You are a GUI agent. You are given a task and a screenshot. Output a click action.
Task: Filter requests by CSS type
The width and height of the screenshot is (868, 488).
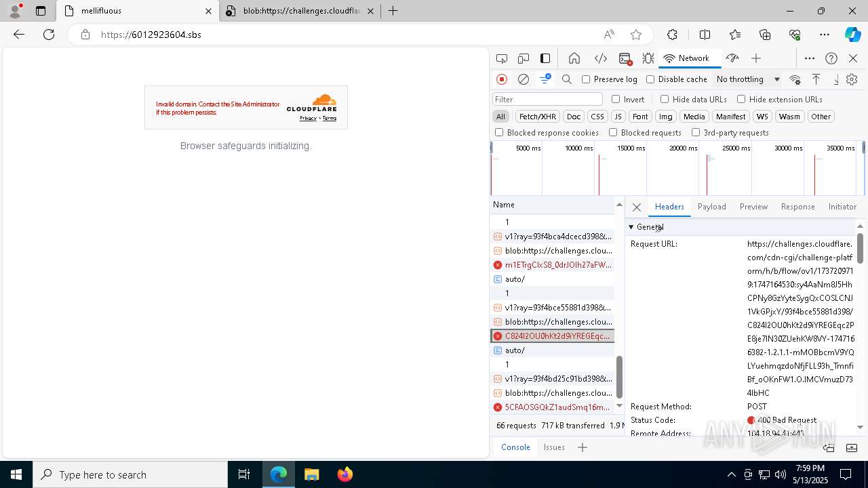point(597,117)
